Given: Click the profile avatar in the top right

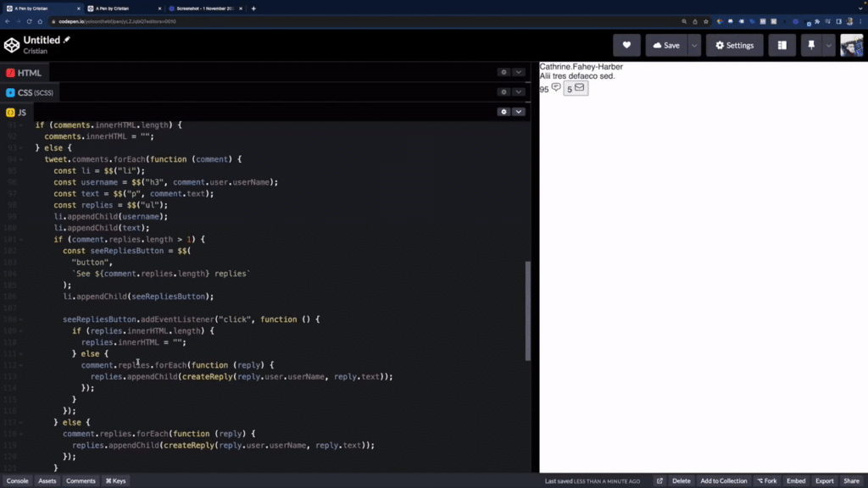Looking at the screenshot, I should point(851,45).
